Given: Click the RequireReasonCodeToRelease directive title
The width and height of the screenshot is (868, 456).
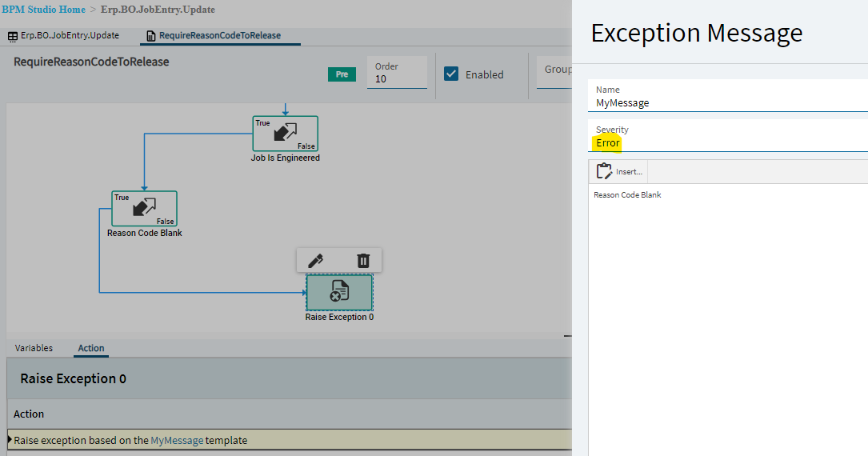Looking at the screenshot, I should click(x=91, y=62).
